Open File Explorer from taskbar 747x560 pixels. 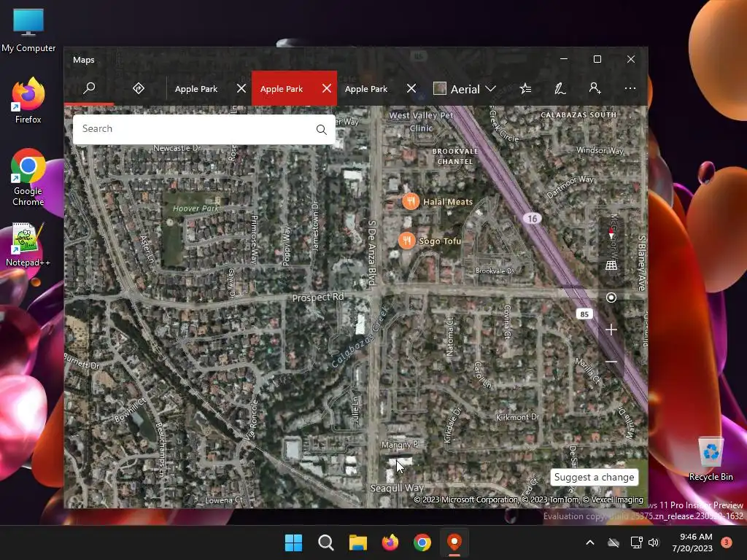tap(357, 542)
